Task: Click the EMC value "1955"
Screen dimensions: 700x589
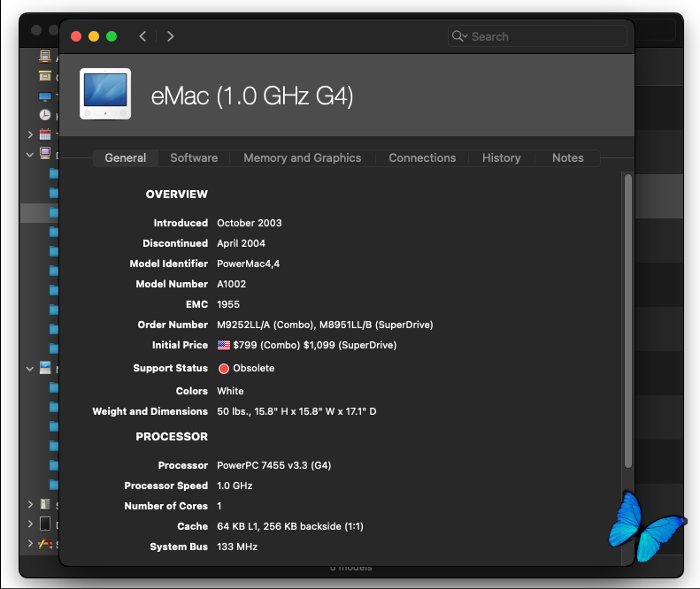Action: pyautogui.click(x=228, y=304)
